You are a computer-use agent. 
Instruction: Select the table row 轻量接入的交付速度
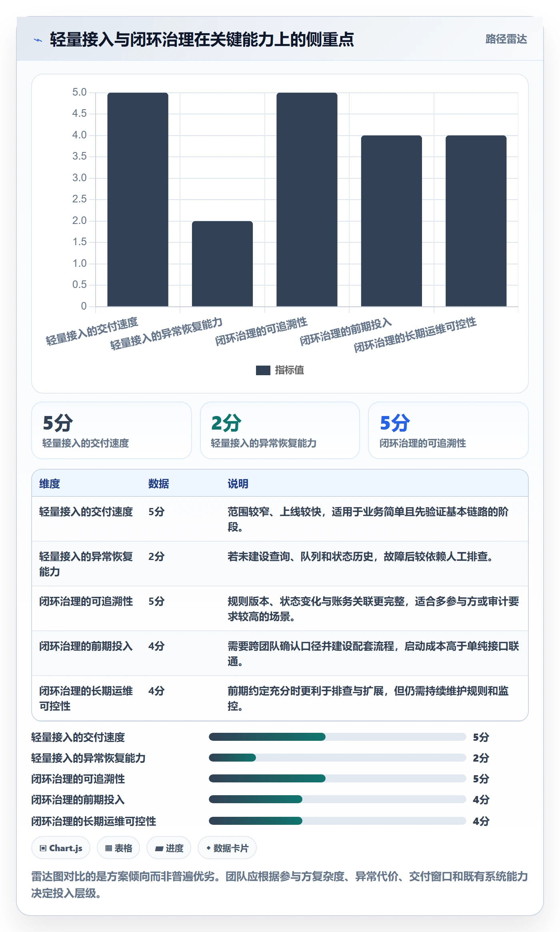[x=280, y=519]
